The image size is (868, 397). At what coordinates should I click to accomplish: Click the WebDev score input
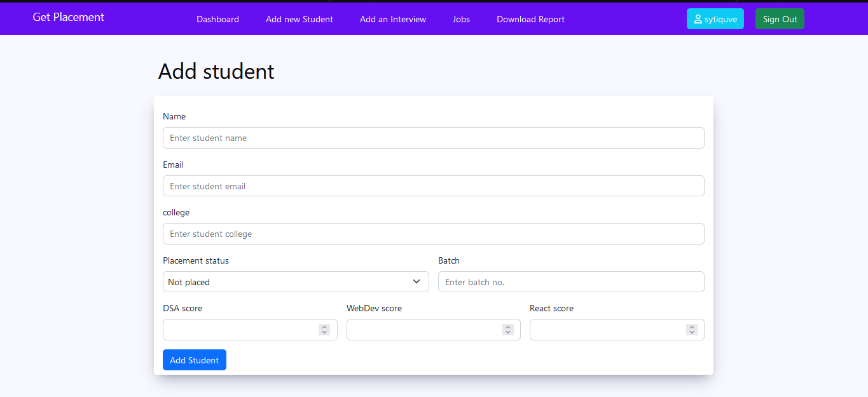(434, 330)
